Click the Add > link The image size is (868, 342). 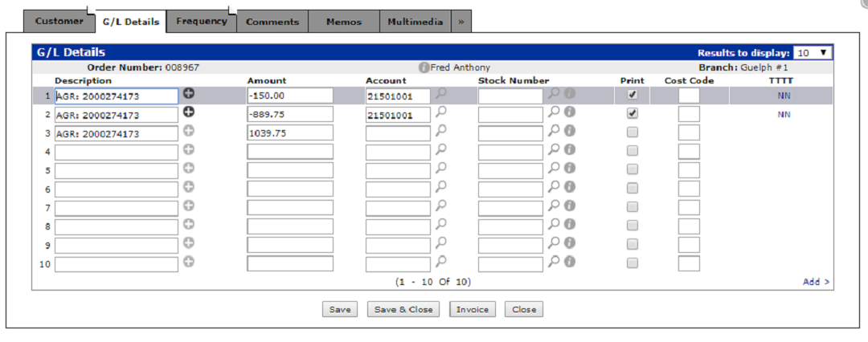[x=817, y=282]
